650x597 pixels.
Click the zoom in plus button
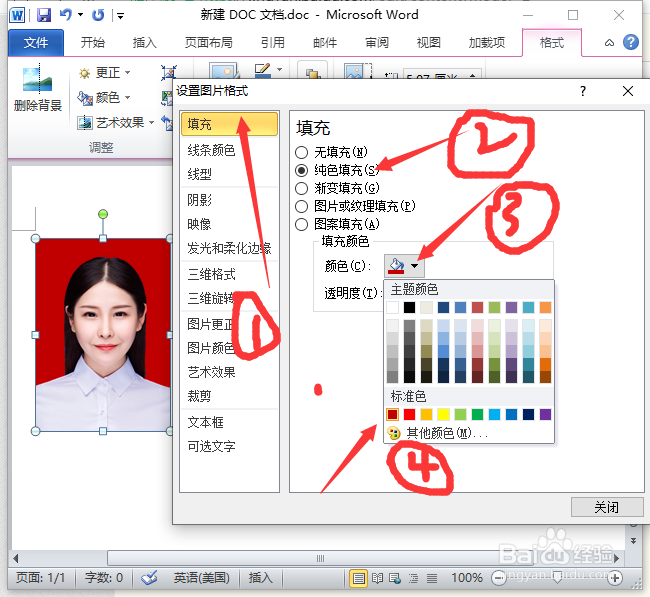click(x=615, y=578)
